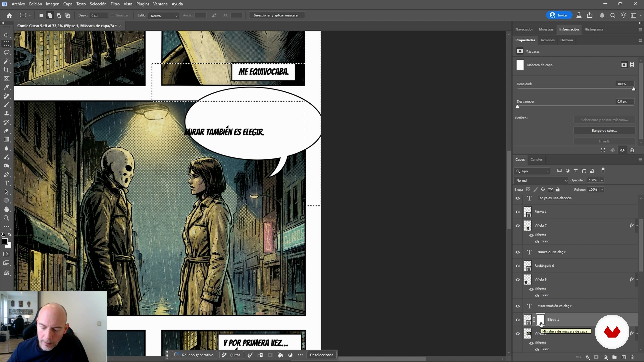The width and height of the screenshot is (644, 362).
Task: Switch to the Historia tab
Action: click(567, 40)
